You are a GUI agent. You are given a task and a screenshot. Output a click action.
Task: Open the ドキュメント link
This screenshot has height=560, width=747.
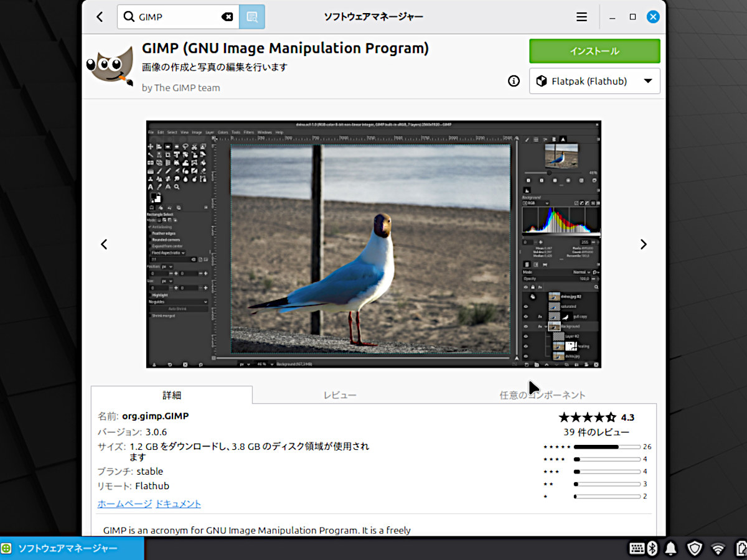pyautogui.click(x=178, y=504)
